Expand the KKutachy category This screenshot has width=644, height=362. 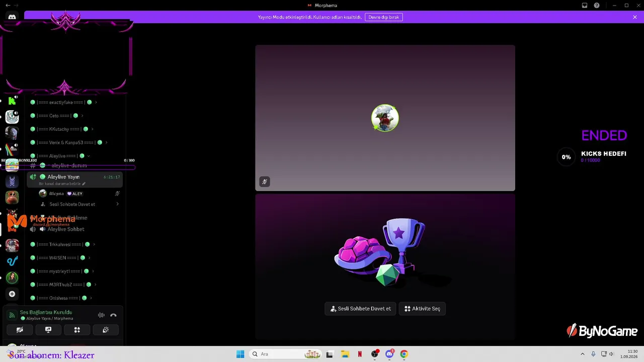(61, 129)
